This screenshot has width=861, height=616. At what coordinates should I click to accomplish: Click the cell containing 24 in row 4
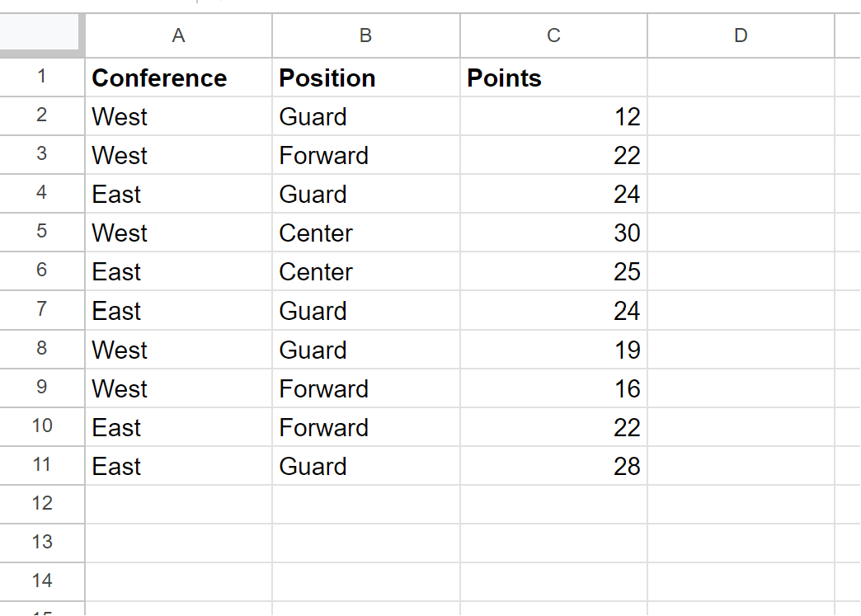553,194
